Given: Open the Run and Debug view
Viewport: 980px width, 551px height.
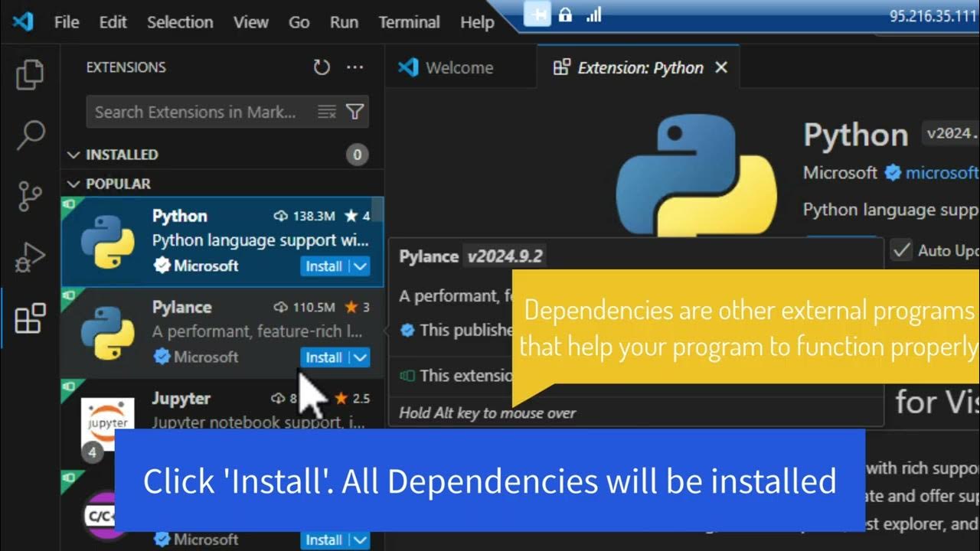Looking at the screenshot, I should pos(31,258).
